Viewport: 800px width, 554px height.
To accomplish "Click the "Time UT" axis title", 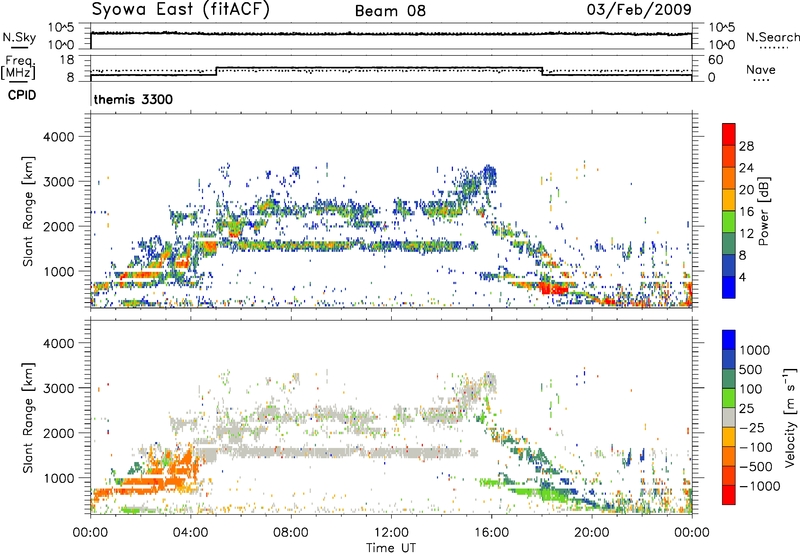I will tap(391, 548).
